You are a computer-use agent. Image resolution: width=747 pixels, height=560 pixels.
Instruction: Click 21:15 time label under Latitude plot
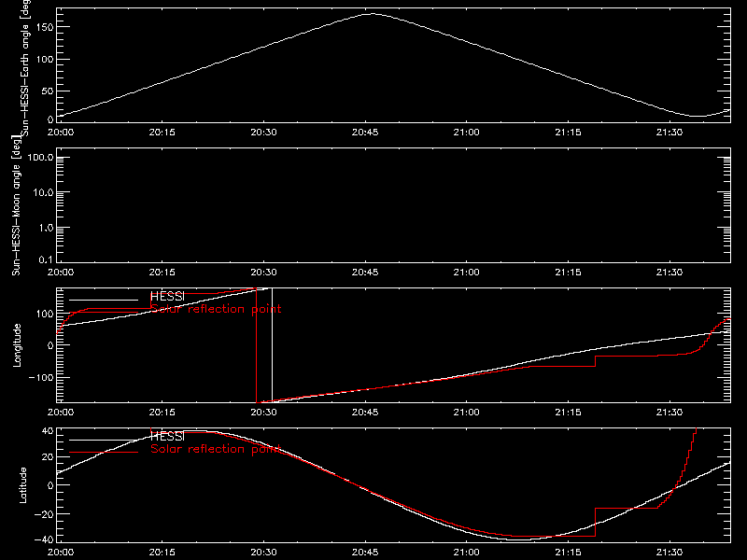click(x=568, y=552)
